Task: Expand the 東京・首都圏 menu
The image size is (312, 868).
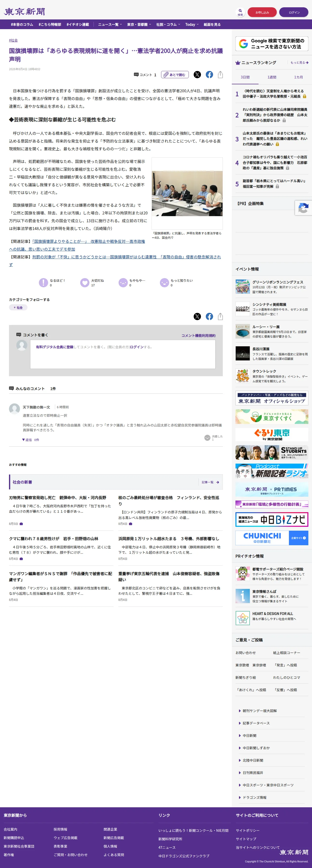Action: [139, 24]
